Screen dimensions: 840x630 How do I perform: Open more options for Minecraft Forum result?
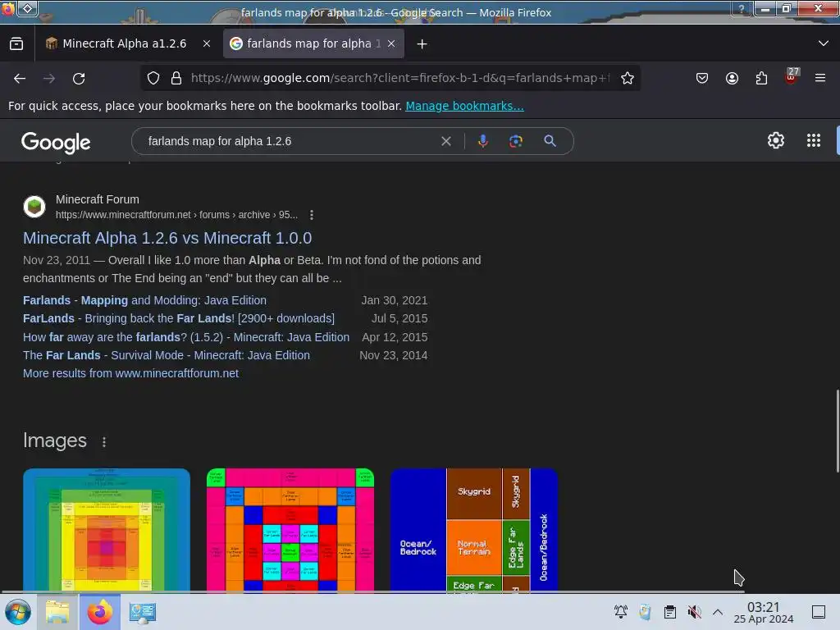point(312,215)
